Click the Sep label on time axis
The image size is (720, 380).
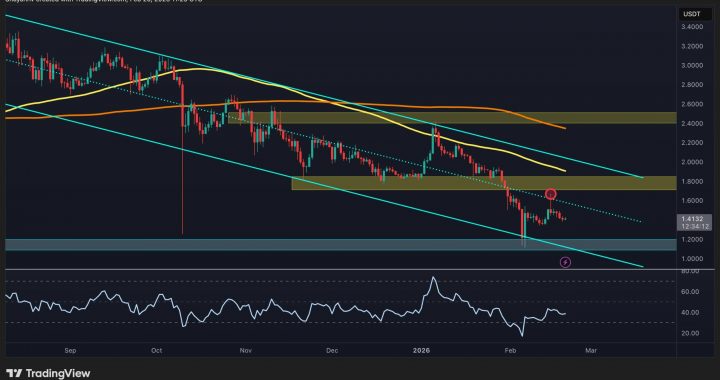coord(70,351)
